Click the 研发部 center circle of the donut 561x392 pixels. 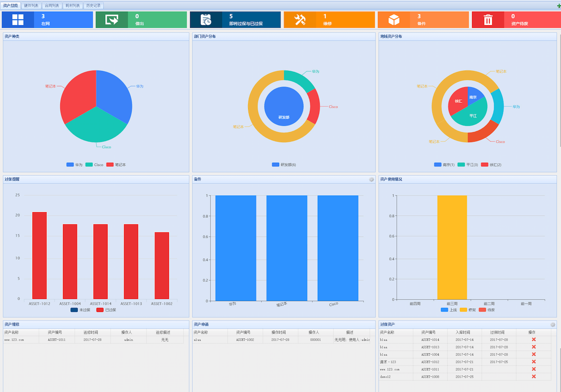[x=284, y=107]
